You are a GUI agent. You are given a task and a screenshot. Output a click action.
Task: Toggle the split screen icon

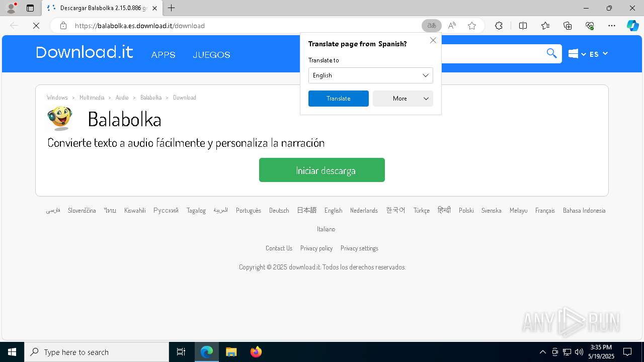[523, 26]
